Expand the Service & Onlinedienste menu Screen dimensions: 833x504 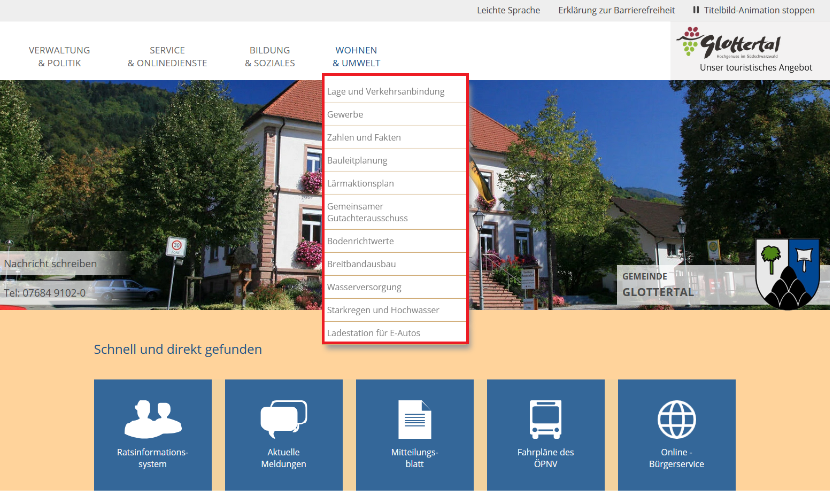pyautogui.click(x=167, y=57)
